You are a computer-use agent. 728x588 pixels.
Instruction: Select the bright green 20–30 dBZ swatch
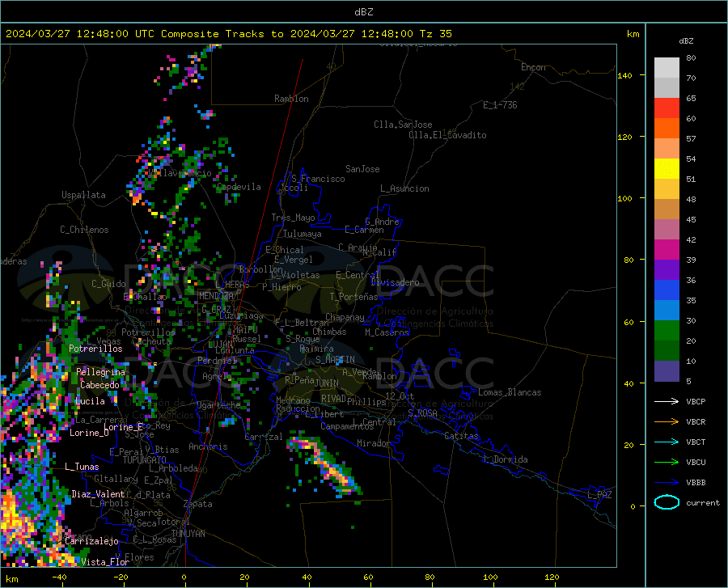667,331
